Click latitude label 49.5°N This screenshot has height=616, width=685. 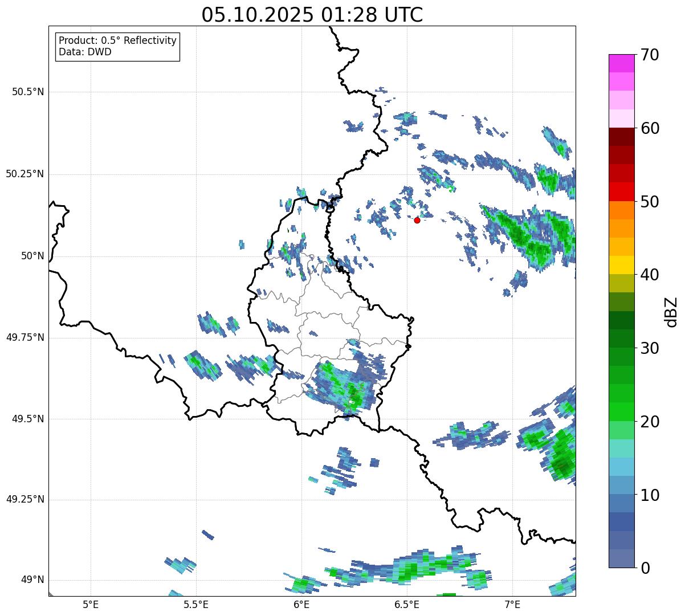click(28, 419)
